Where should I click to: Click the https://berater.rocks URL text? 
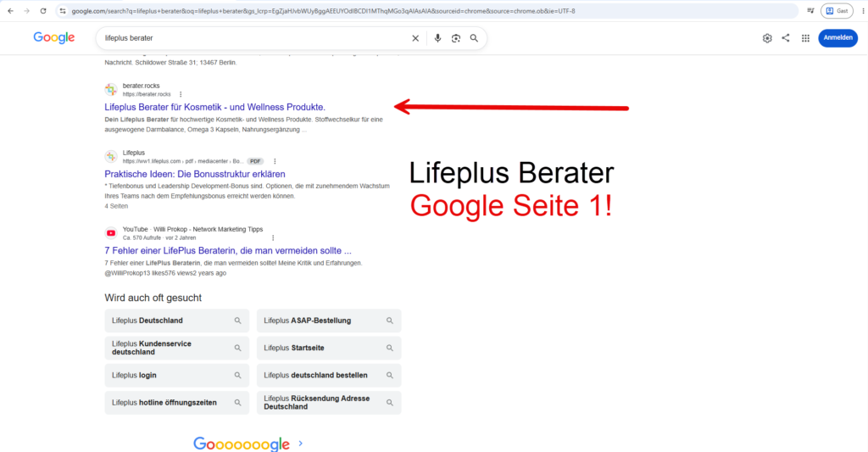pos(147,94)
